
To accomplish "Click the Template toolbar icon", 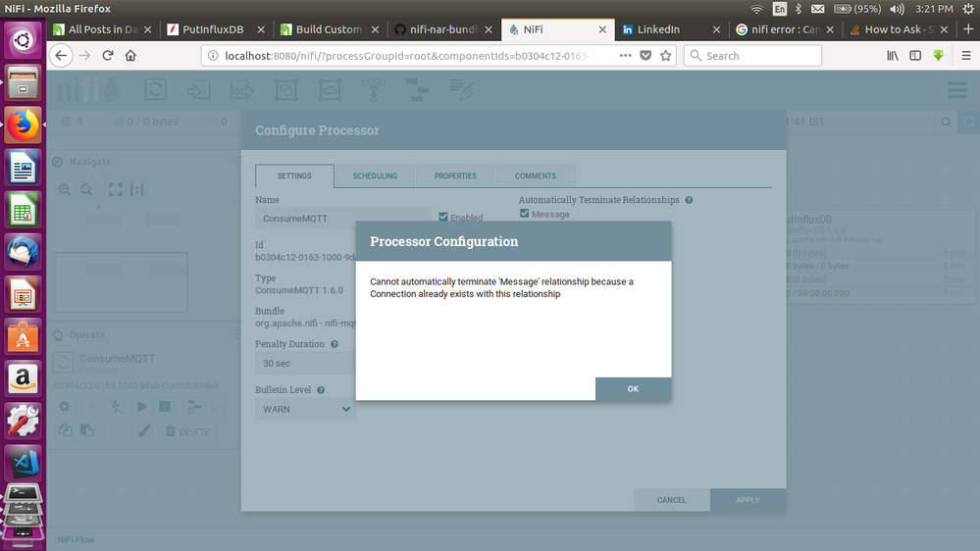I will 417,90.
